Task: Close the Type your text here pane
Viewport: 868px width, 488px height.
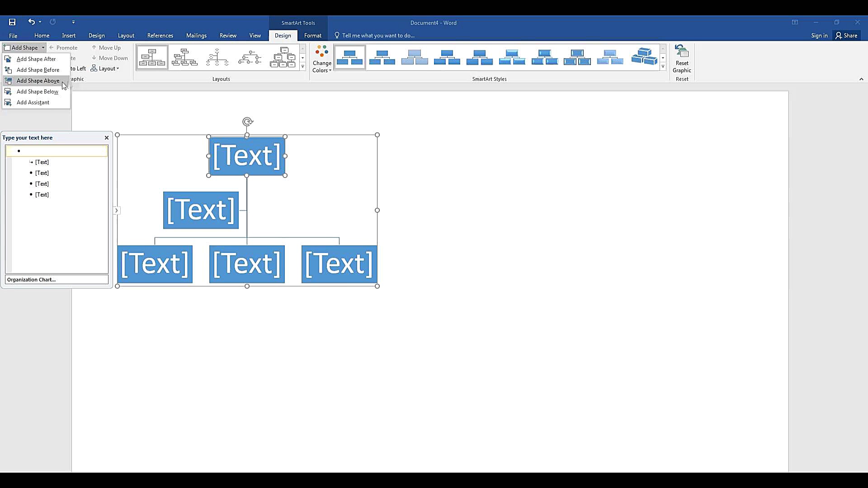Action: coord(107,138)
